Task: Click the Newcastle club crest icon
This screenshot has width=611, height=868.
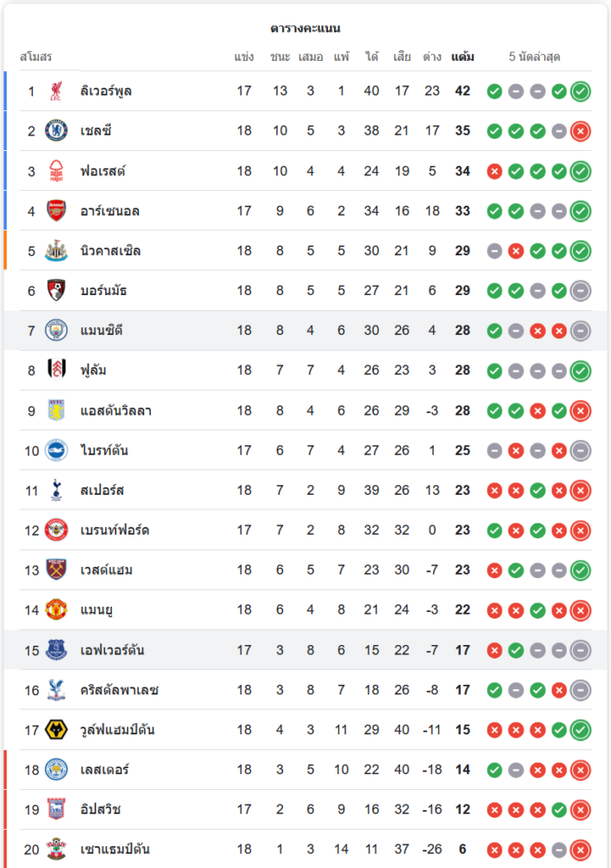Action: pyautogui.click(x=56, y=251)
